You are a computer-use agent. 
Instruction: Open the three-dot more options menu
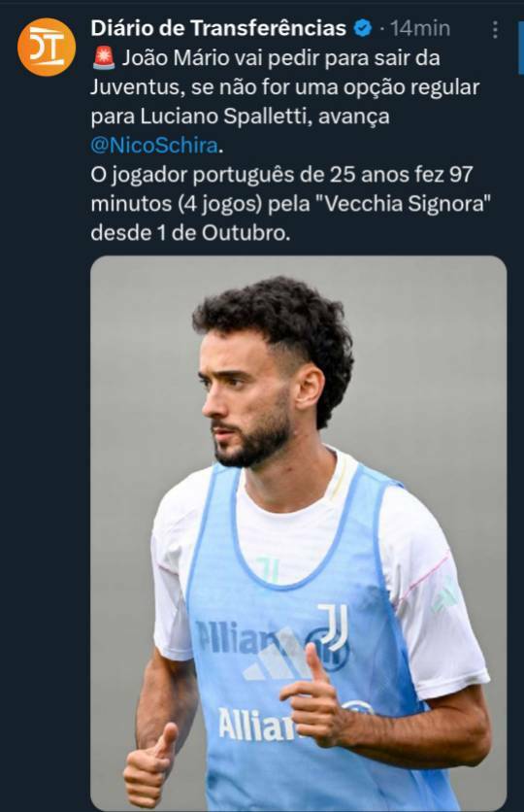pos(495,29)
